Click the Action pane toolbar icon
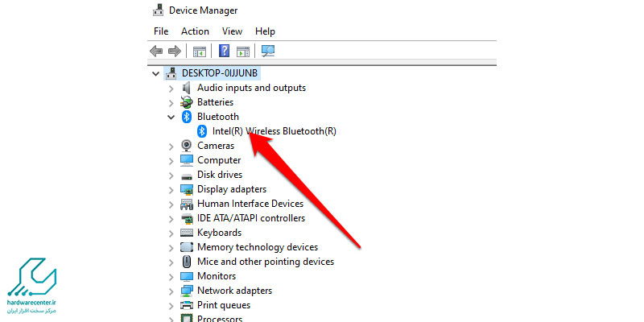The width and height of the screenshot is (644, 322). (x=243, y=52)
